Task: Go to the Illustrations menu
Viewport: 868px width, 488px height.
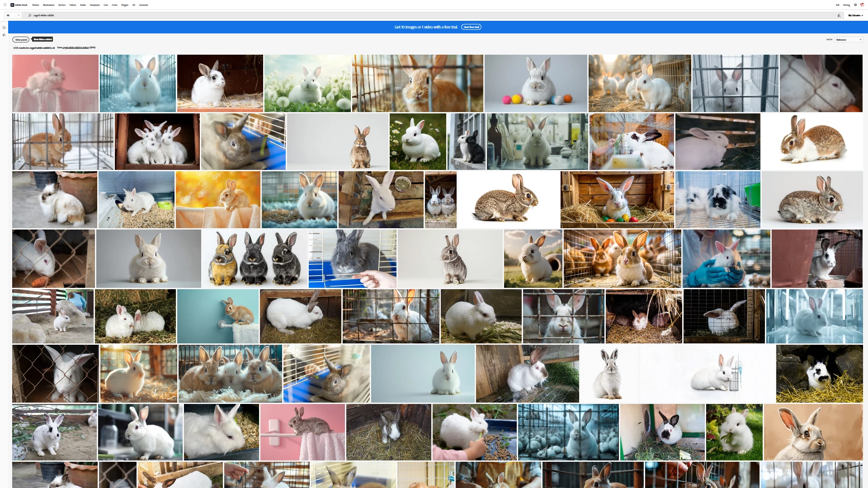Action: [x=48, y=5]
